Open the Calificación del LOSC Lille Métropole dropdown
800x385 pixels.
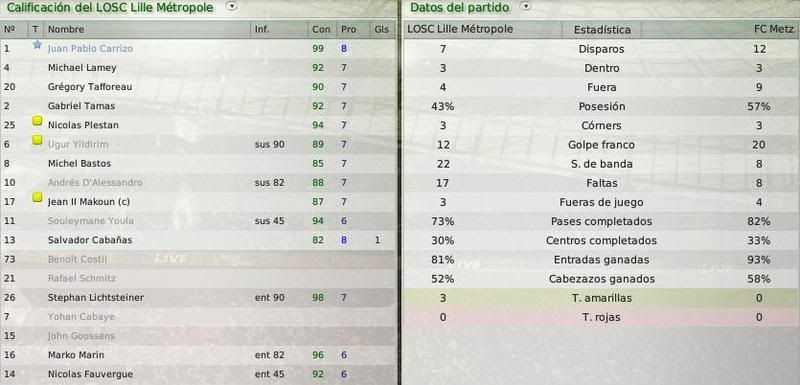(232, 7)
